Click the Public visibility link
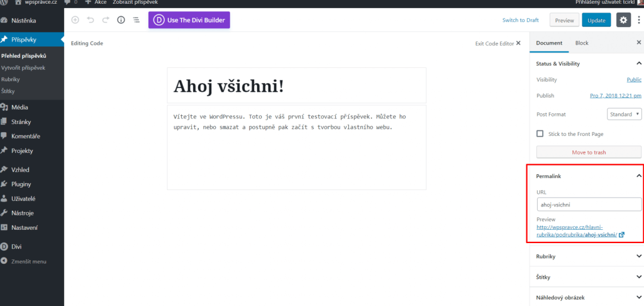Image resolution: width=644 pixels, height=306 pixels. tap(634, 79)
